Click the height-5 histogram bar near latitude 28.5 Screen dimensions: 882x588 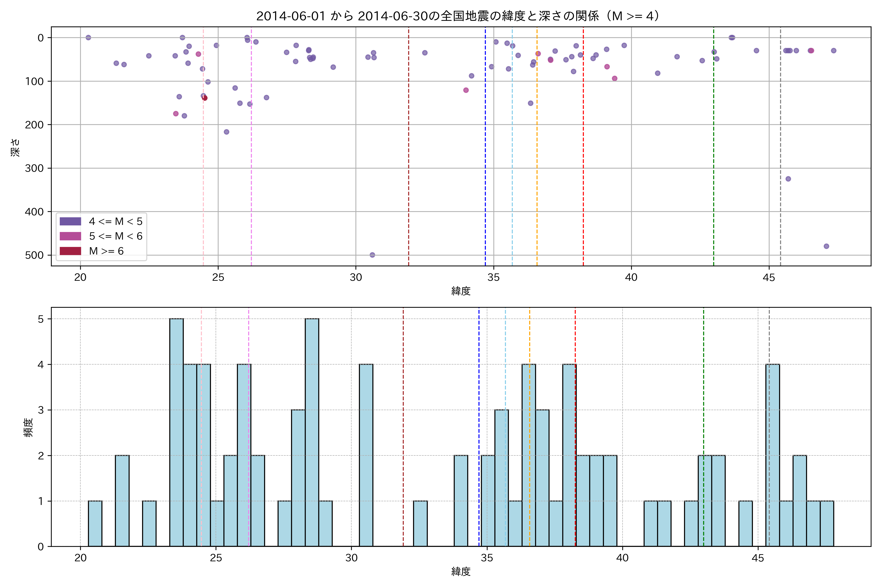312,432
